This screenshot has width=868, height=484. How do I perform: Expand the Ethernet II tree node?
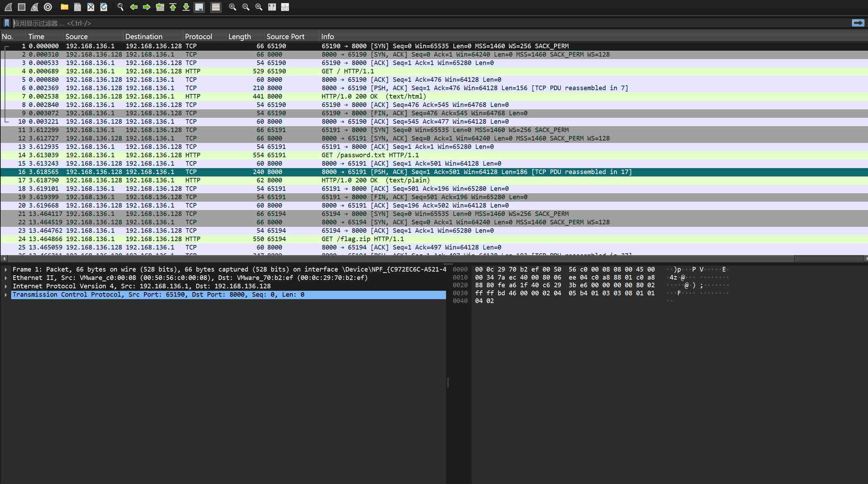click(6, 278)
